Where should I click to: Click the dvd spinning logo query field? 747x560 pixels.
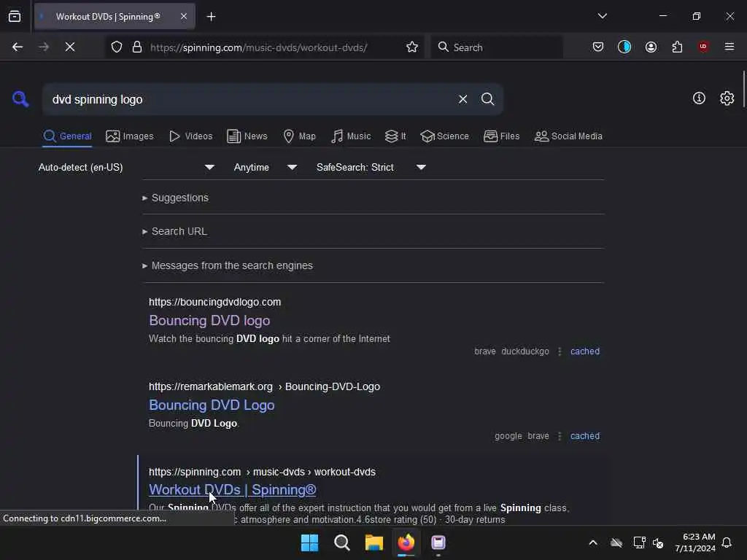coord(248,99)
